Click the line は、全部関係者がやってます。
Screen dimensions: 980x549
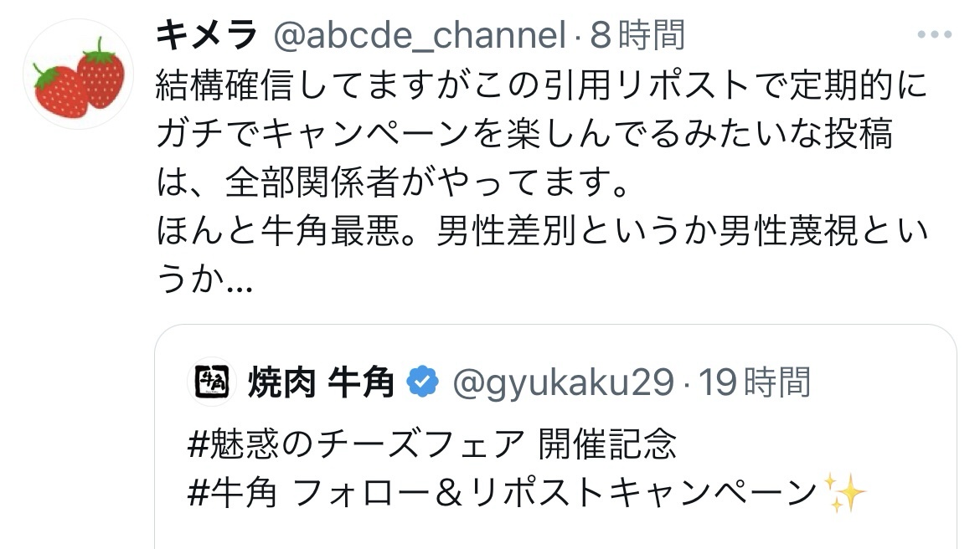click(392, 184)
